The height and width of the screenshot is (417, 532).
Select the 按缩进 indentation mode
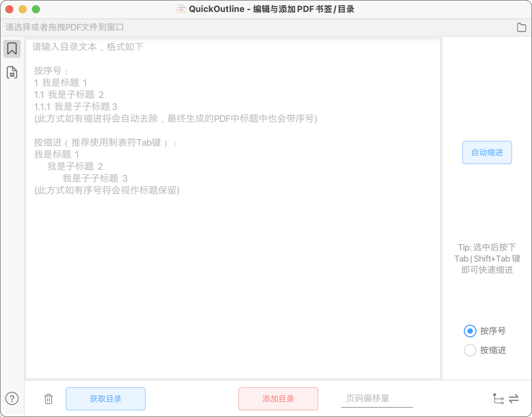coord(470,350)
